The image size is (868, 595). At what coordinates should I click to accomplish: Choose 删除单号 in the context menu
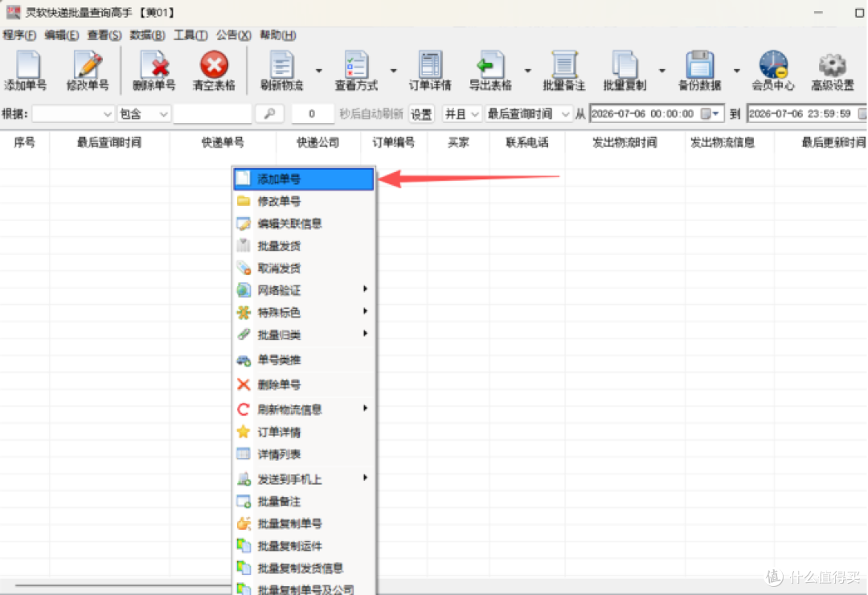[303, 384]
